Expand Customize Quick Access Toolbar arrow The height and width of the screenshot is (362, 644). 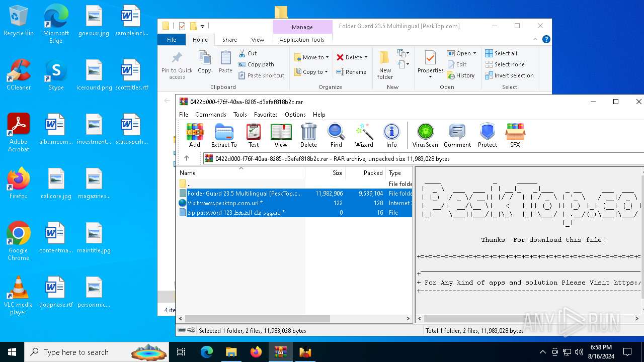pyautogui.click(x=202, y=26)
